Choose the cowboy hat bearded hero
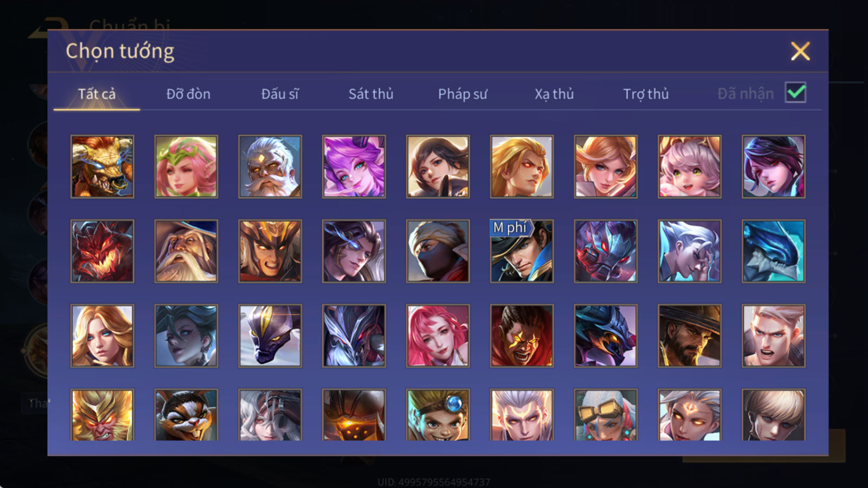This screenshot has width=868, height=488. coord(690,336)
